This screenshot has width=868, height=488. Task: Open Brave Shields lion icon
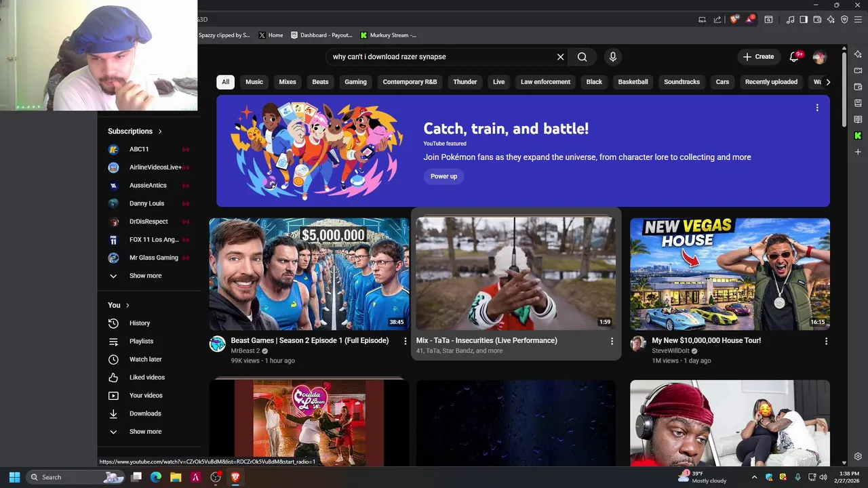[734, 20]
